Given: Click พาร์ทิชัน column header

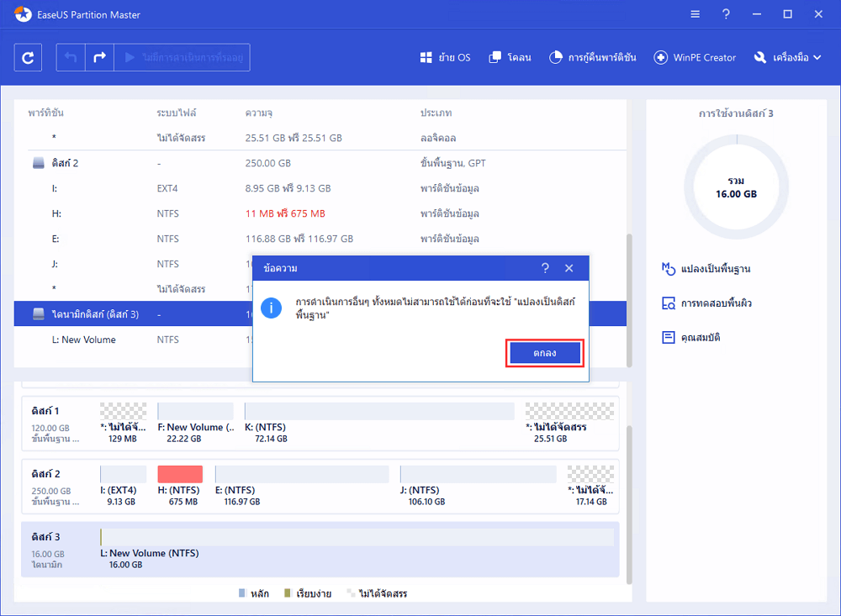Looking at the screenshot, I should coord(45,113).
